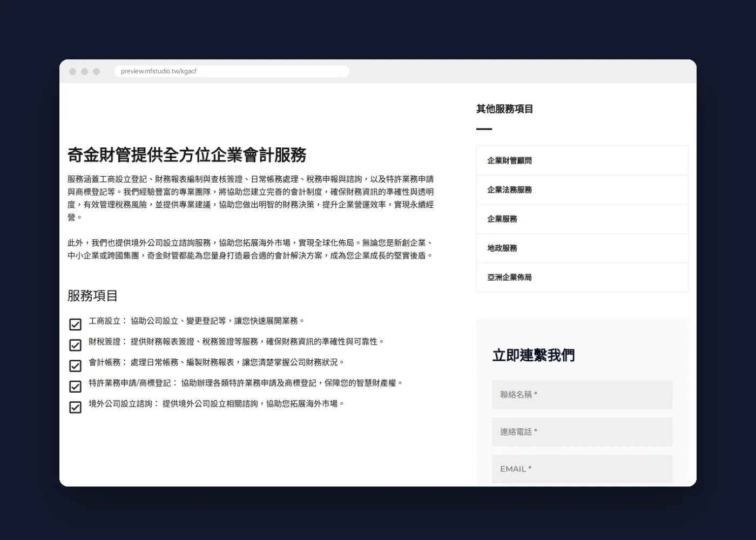Click the paragraph starting 此外，我們也提供境外公司

point(251,249)
